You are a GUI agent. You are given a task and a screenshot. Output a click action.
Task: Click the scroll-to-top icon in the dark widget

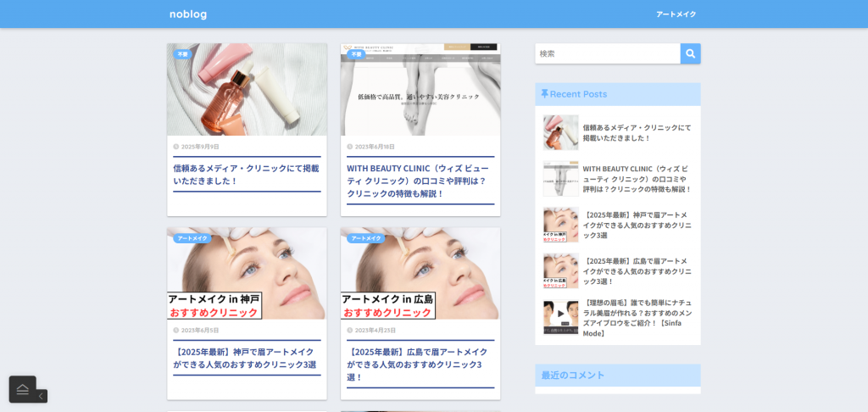click(x=23, y=389)
